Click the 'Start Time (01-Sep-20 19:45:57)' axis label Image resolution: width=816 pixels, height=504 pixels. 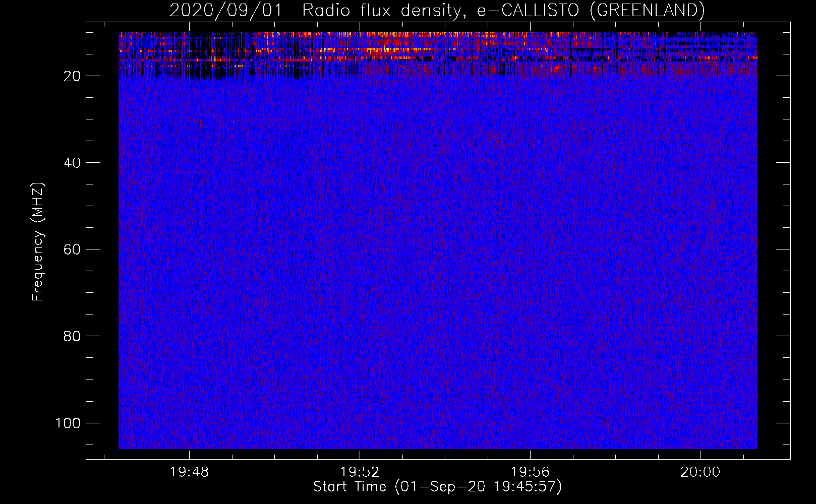coord(437,487)
